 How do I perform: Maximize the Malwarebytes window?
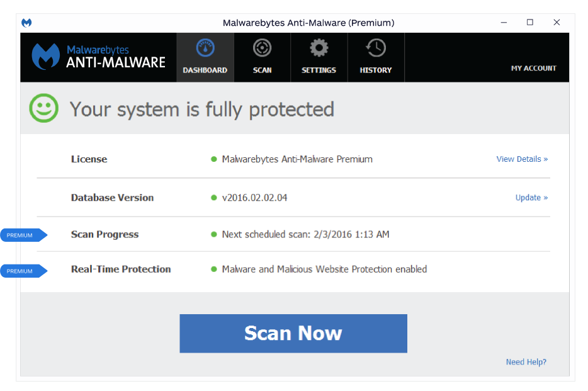(530, 23)
